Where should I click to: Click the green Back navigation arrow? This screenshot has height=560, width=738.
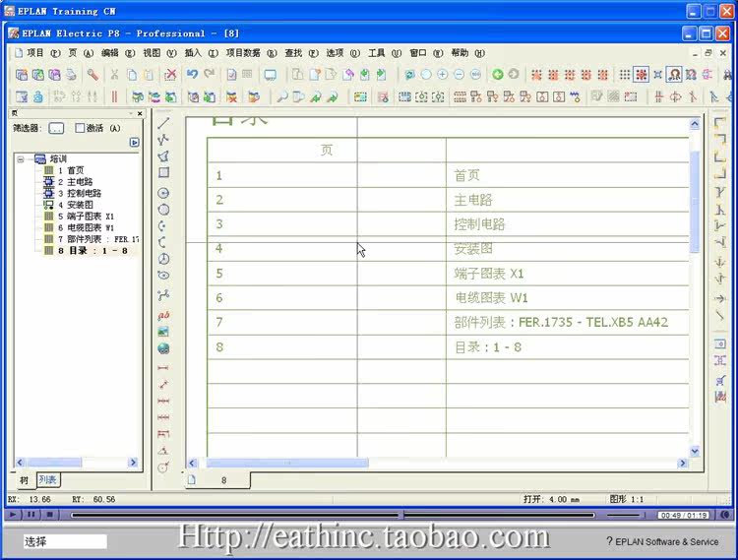(498, 75)
